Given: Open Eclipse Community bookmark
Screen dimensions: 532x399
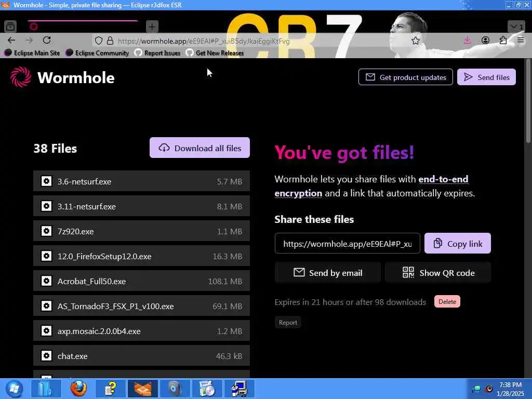Looking at the screenshot, I should (x=97, y=53).
